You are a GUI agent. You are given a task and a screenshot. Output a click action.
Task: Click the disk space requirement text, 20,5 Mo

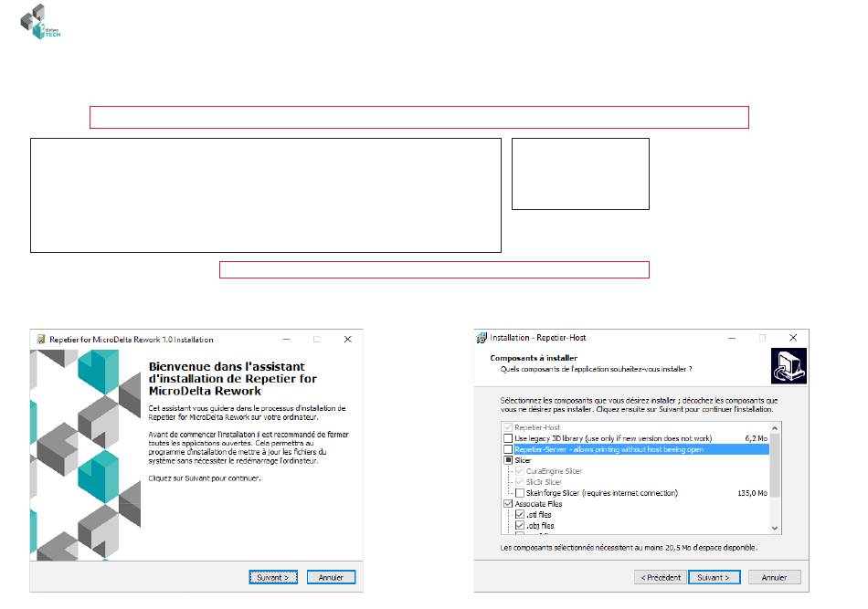629,547
